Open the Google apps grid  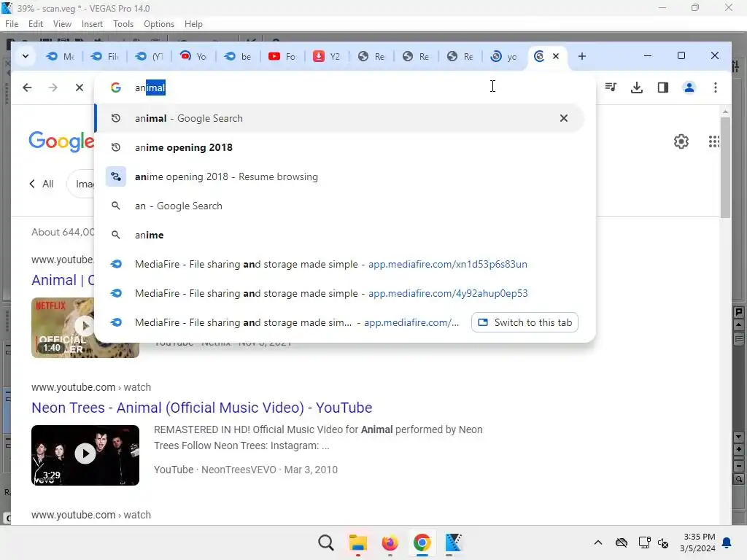tap(713, 141)
